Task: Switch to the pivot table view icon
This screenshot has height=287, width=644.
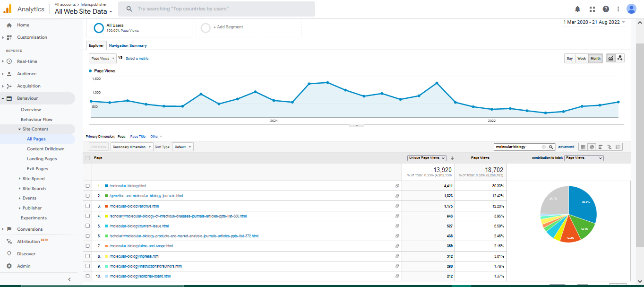Action: click(x=618, y=147)
